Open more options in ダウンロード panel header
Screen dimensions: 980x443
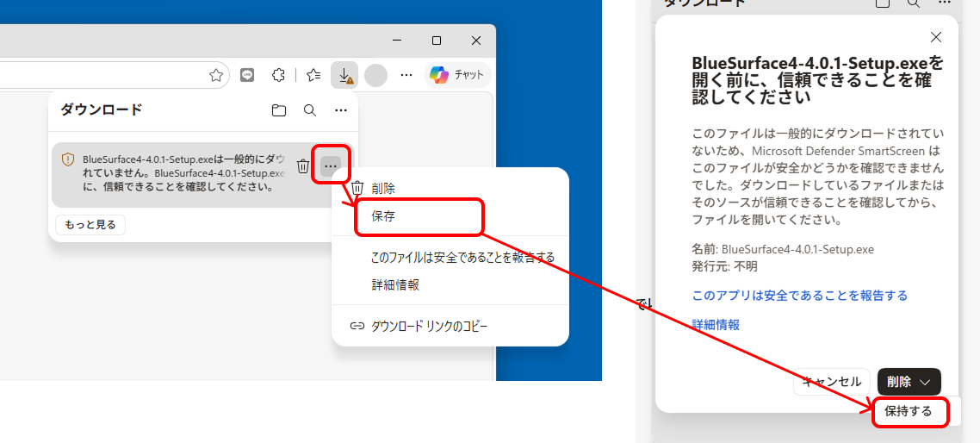coord(341,110)
